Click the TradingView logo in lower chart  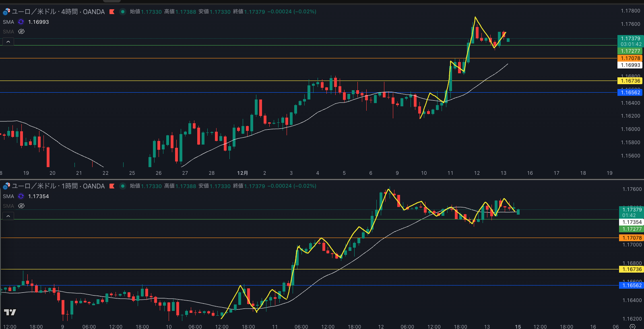[x=10, y=312]
